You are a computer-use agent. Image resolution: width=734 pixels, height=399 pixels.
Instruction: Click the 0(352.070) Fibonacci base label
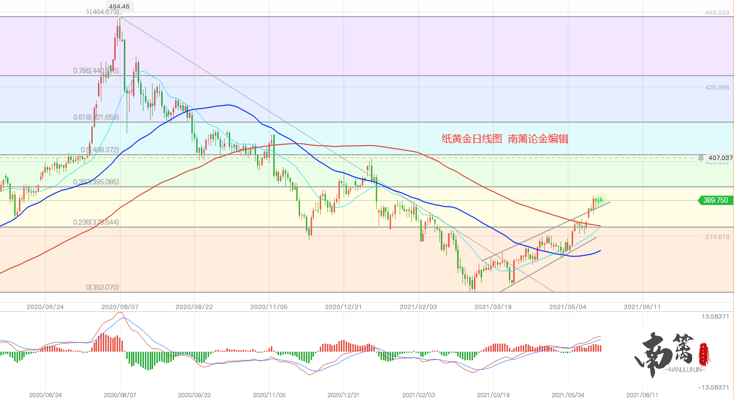pyautogui.click(x=102, y=287)
